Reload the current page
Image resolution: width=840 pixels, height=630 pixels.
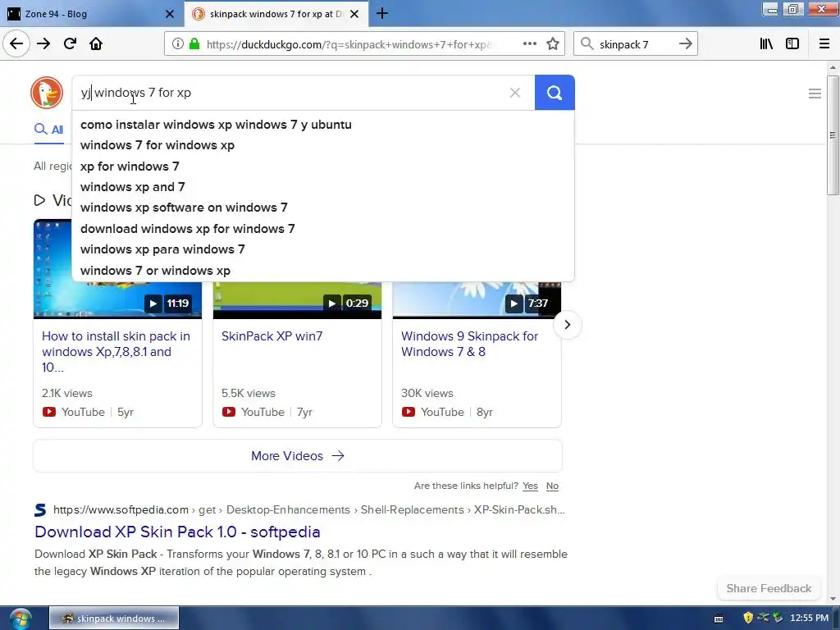70,44
